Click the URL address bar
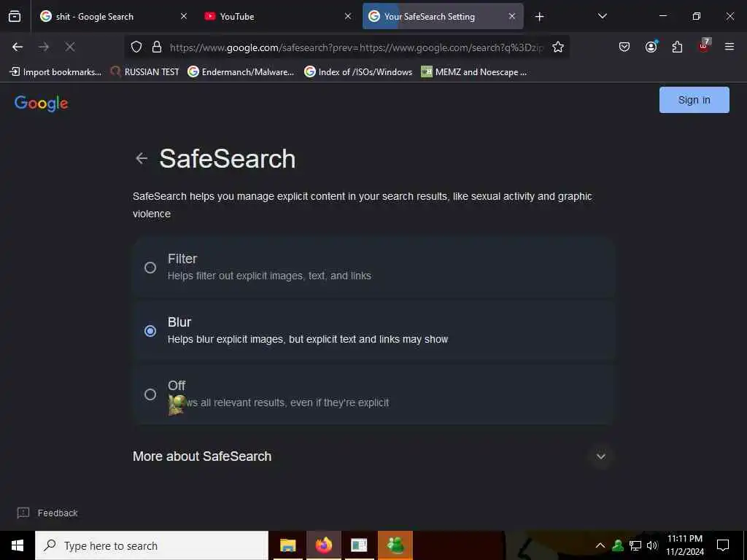747x560 pixels. 356,47
